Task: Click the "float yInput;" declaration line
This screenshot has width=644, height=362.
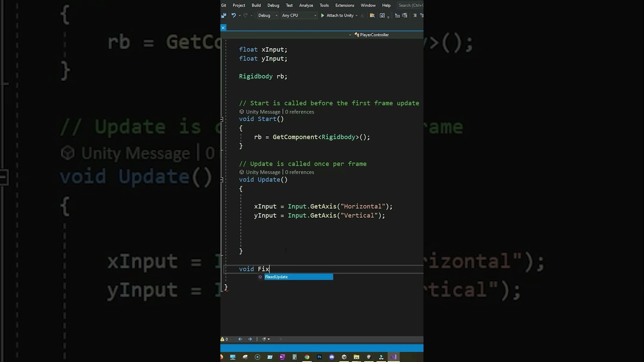Action: point(263,59)
